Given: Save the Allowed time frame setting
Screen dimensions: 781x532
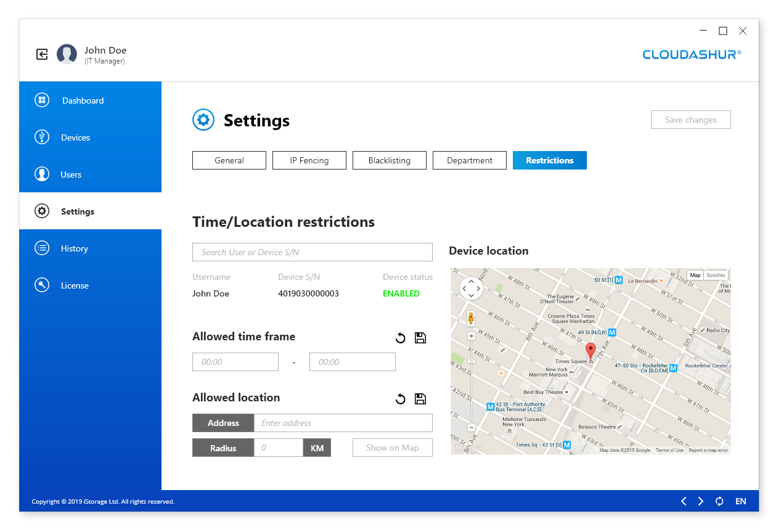Looking at the screenshot, I should (x=420, y=338).
